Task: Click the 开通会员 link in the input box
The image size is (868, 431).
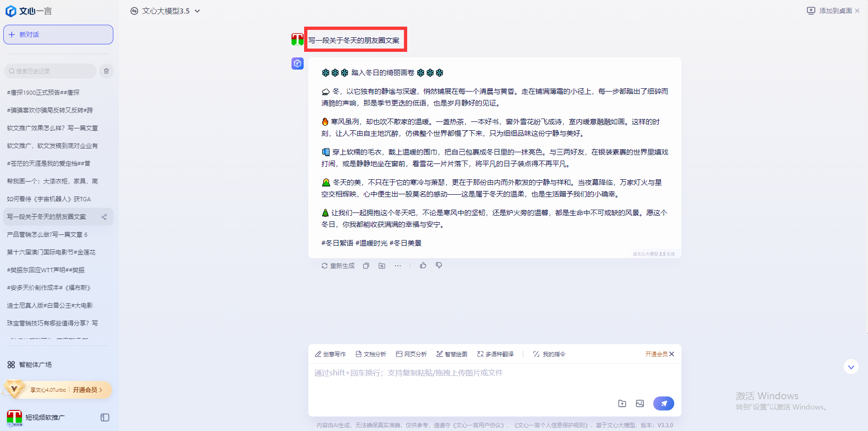Action: click(x=656, y=354)
